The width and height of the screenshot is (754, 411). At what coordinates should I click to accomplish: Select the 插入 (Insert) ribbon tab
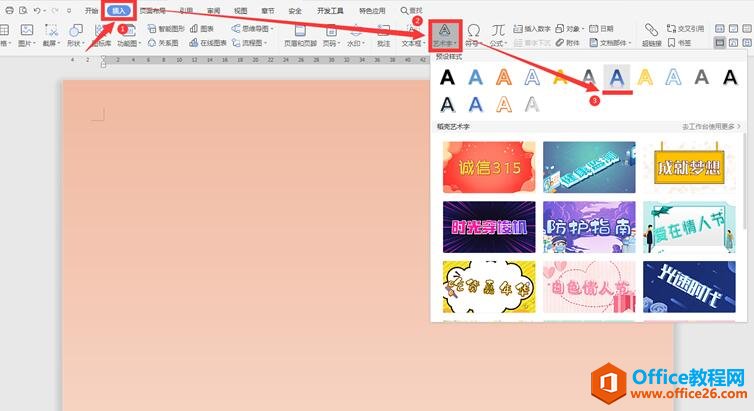click(x=118, y=11)
